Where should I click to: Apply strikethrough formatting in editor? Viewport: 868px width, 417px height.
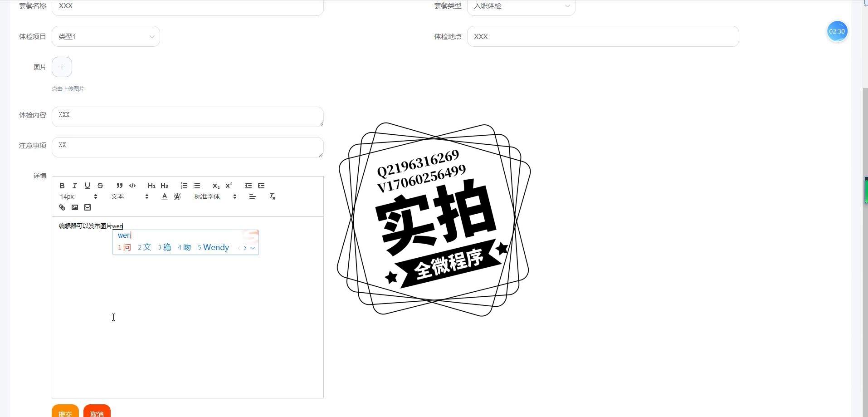point(100,186)
